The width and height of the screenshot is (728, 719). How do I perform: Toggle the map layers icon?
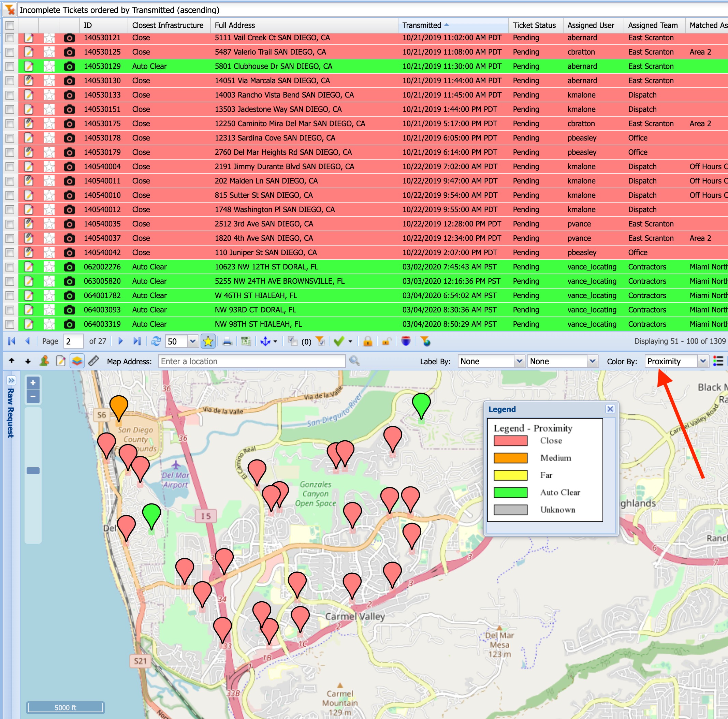(x=77, y=361)
